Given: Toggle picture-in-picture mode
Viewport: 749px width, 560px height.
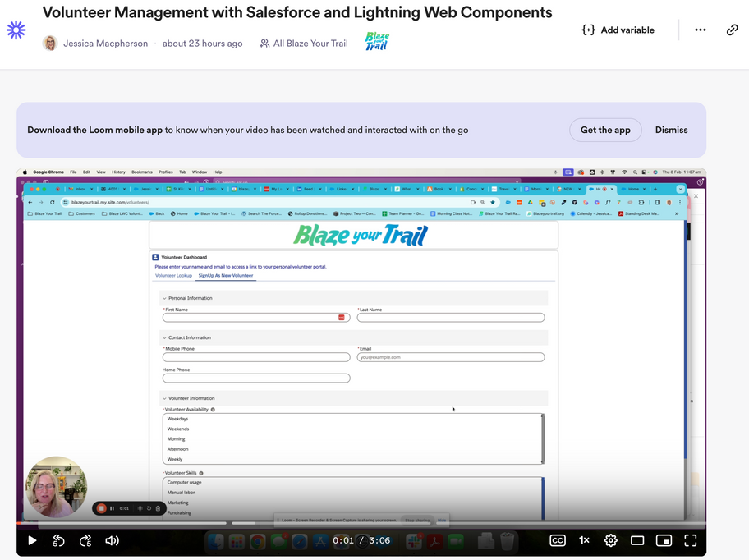Looking at the screenshot, I should coord(664,540).
